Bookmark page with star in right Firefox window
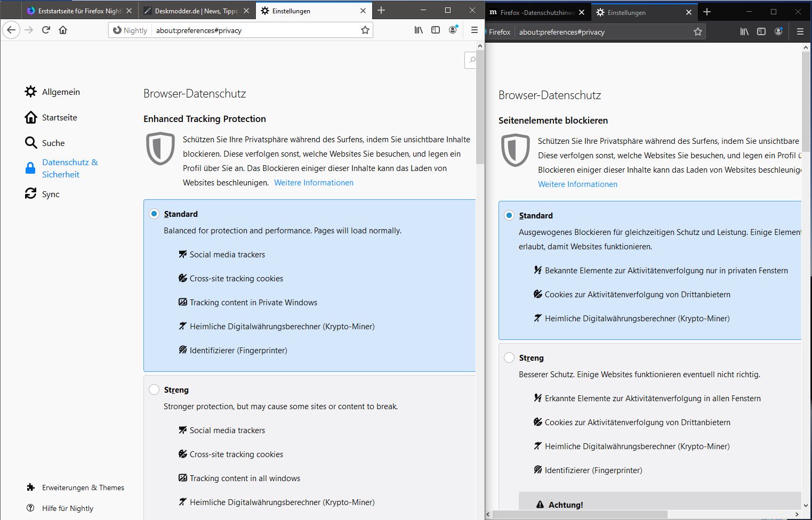Viewport: 812px width, 520px height. [697, 32]
